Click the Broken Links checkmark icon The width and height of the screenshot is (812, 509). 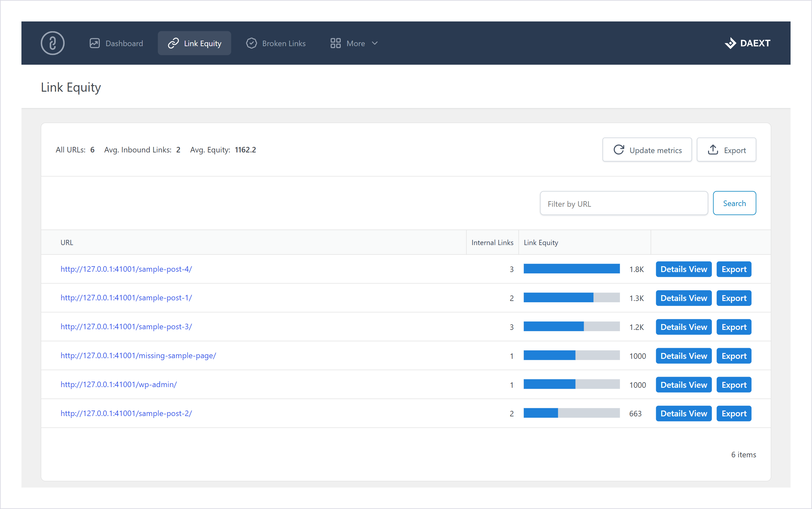[251, 43]
